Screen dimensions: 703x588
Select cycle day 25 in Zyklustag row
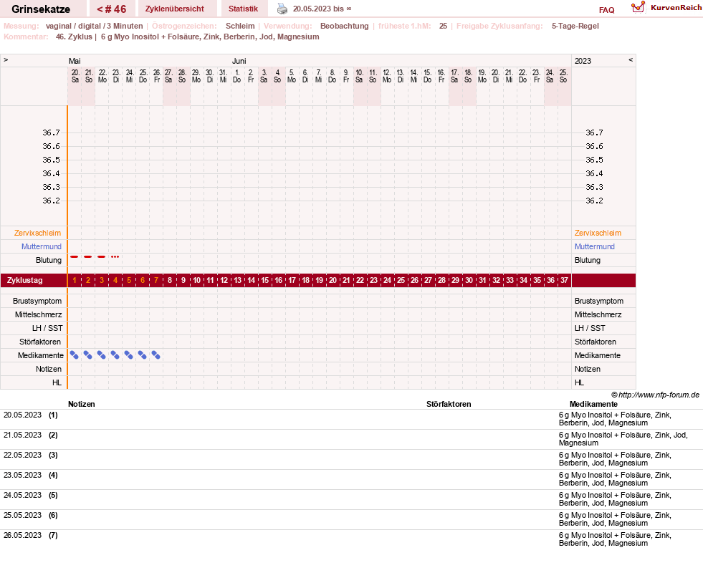point(401,280)
